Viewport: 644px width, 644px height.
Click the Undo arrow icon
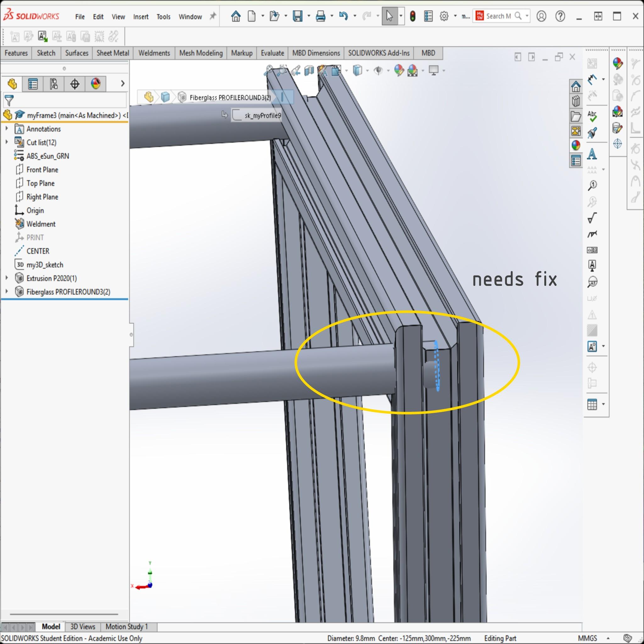coord(343,16)
